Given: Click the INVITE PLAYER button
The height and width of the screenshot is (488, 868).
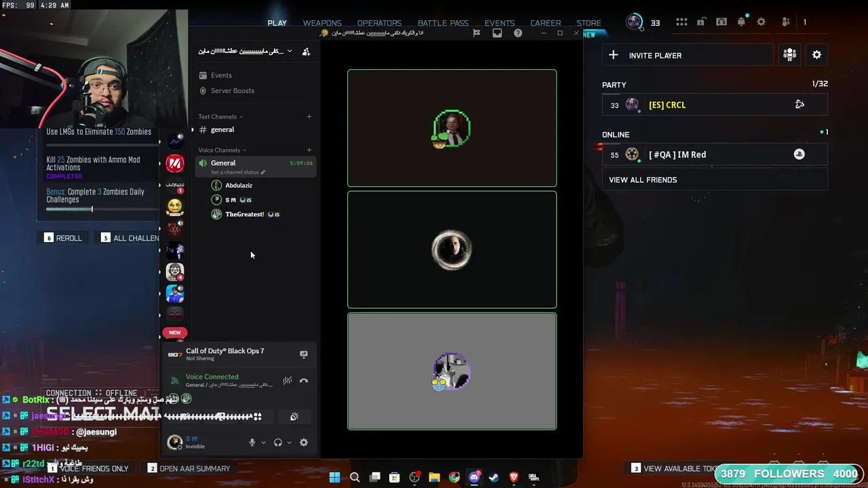Looking at the screenshot, I should [x=688, y=56].
